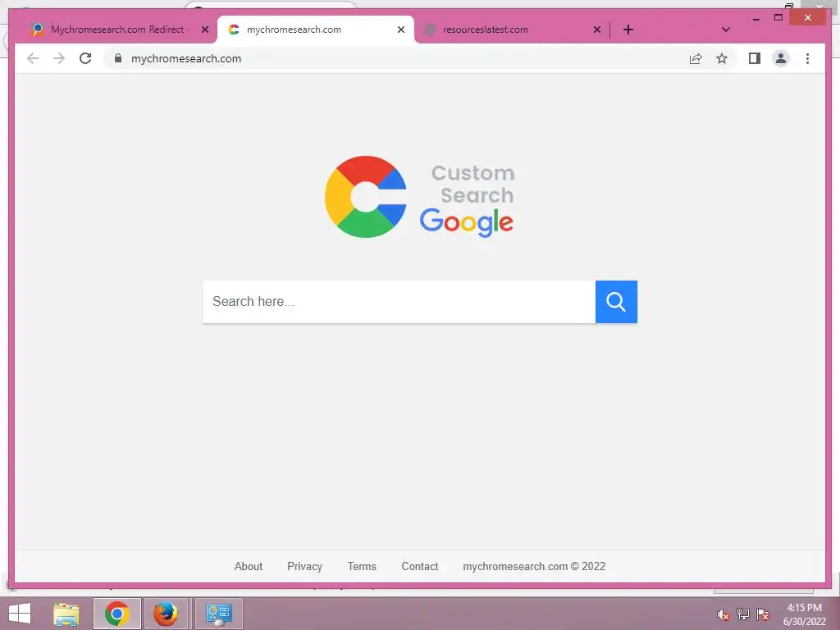This screenshot has height=630, width=840.
Task: Click the address bar URL mychromesearch.com
Action: coord(186,58)
